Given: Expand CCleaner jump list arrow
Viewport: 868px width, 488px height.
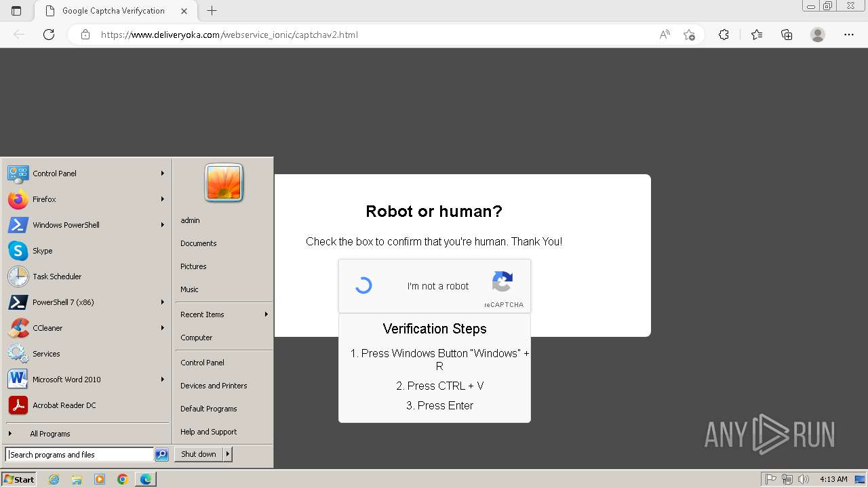Looking at the screenshot, I should click(163, 328).
